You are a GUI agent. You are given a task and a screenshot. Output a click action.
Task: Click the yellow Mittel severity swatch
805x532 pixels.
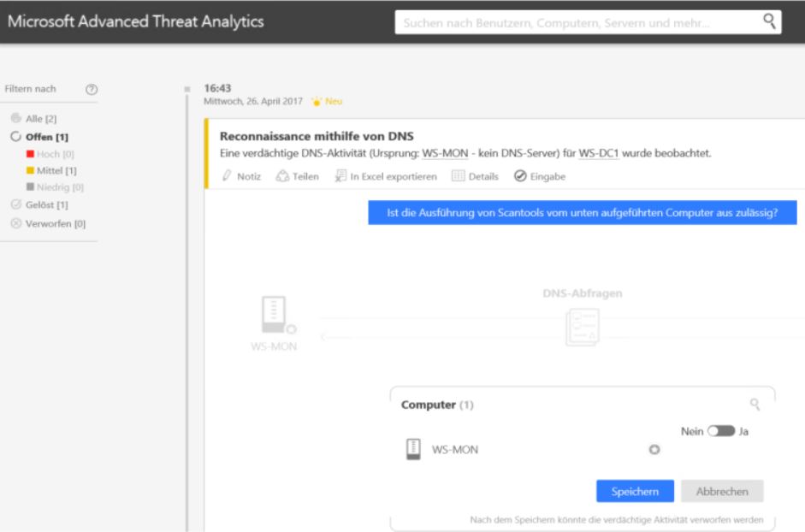point(30,170)
